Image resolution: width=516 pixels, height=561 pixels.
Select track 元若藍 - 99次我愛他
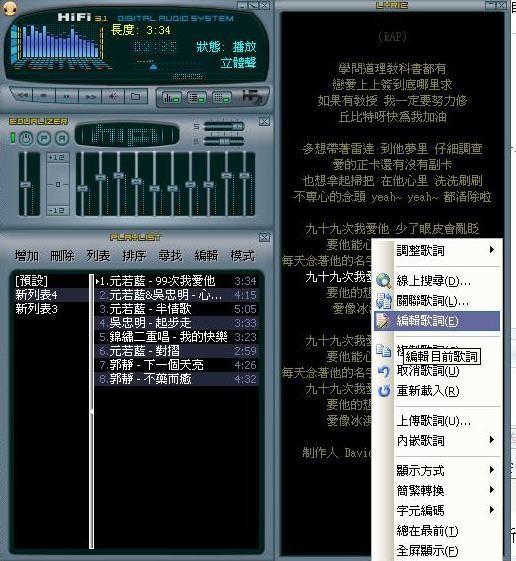[177, 281]
